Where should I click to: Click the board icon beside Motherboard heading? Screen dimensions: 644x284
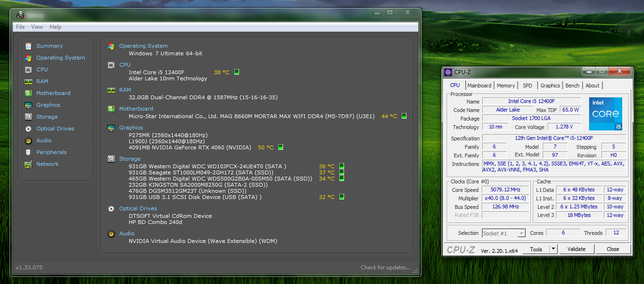pyautogui.click(x=111, y=109)
